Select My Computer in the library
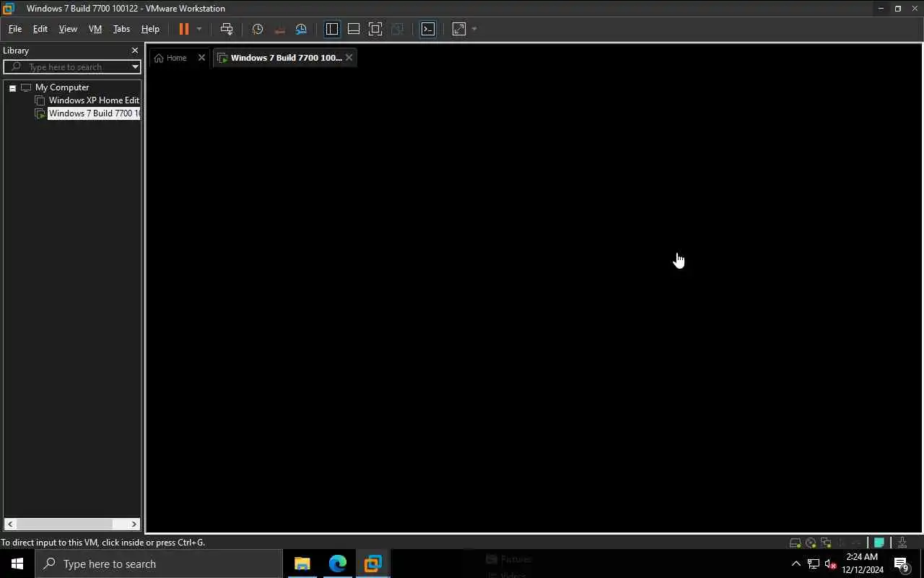This screenshot has width=924, height=578. click(62, 87)
